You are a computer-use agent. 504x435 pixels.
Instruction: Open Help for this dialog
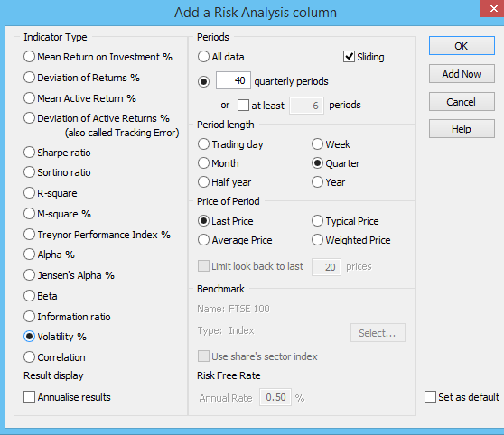pos(462,129)
